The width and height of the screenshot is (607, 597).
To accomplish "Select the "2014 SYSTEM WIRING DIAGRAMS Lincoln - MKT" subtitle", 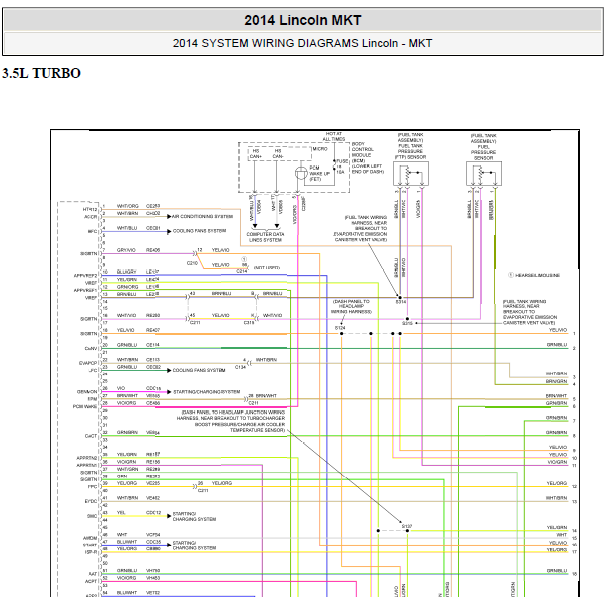I will click(x=302, y=43).
